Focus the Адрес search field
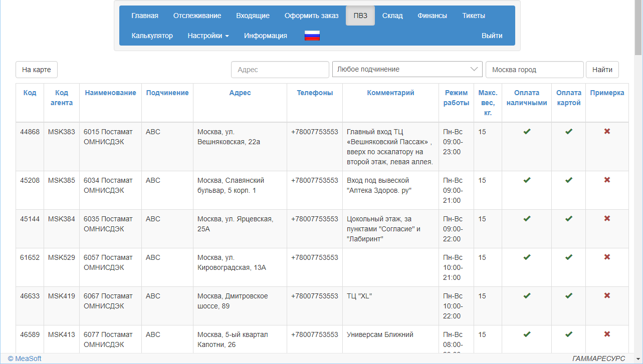Screen dimensions: 643x364 [x=280, y=70]
